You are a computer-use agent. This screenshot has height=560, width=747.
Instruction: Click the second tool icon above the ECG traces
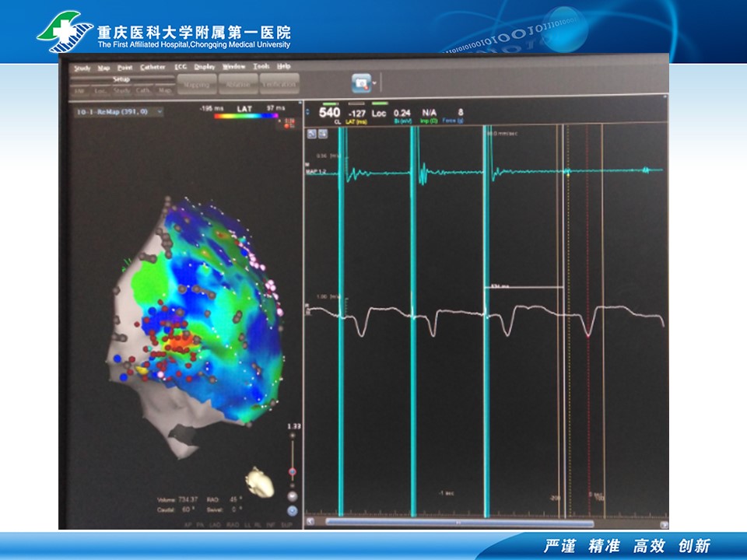pyautogui.click(x=322, y=134)
